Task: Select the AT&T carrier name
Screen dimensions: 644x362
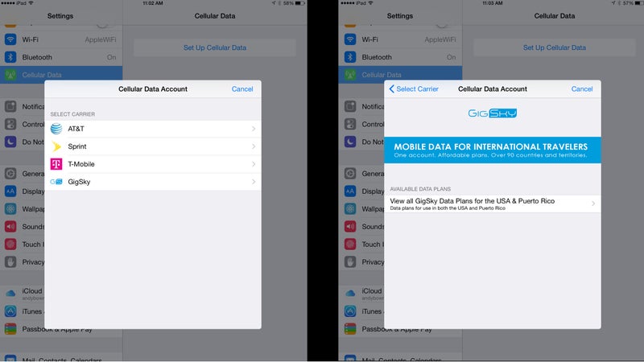Action: pos(76,129)
